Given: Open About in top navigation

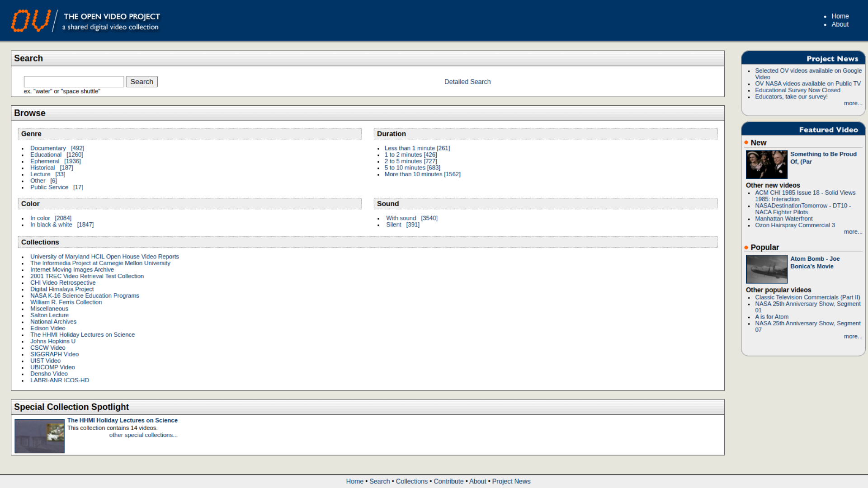Looking at the screenshot, I should tap(840, 24).
